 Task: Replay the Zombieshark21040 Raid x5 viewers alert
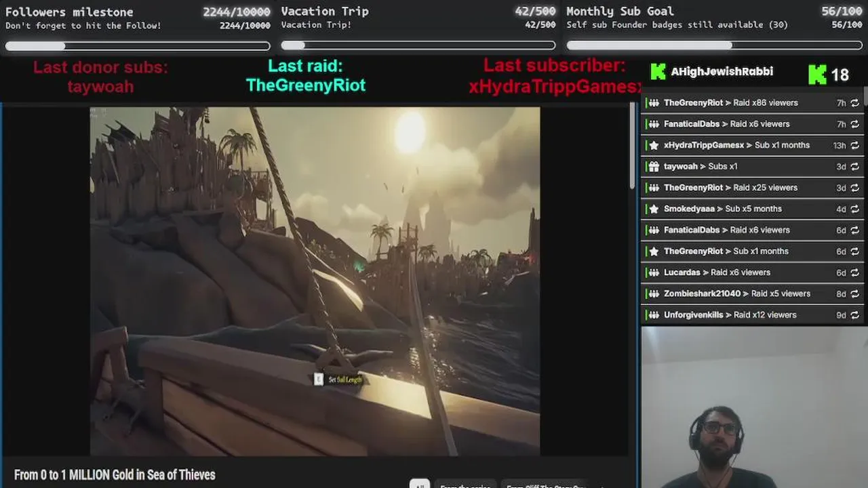854,293
